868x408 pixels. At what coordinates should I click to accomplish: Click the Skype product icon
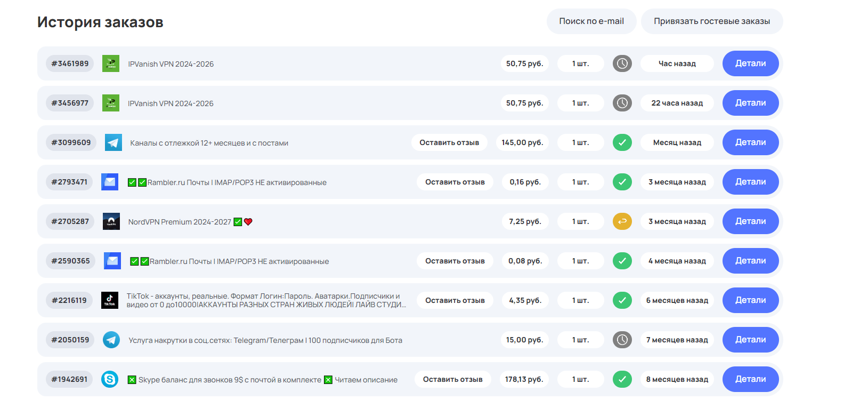[110, 379]
